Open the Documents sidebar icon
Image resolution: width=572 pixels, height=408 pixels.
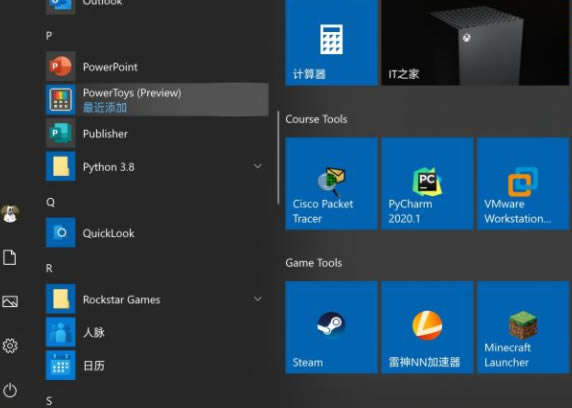(x=10, y=257)
